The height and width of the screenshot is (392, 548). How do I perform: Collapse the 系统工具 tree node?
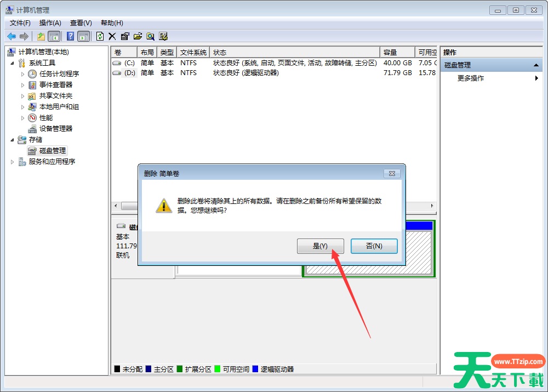click(12, 63)
